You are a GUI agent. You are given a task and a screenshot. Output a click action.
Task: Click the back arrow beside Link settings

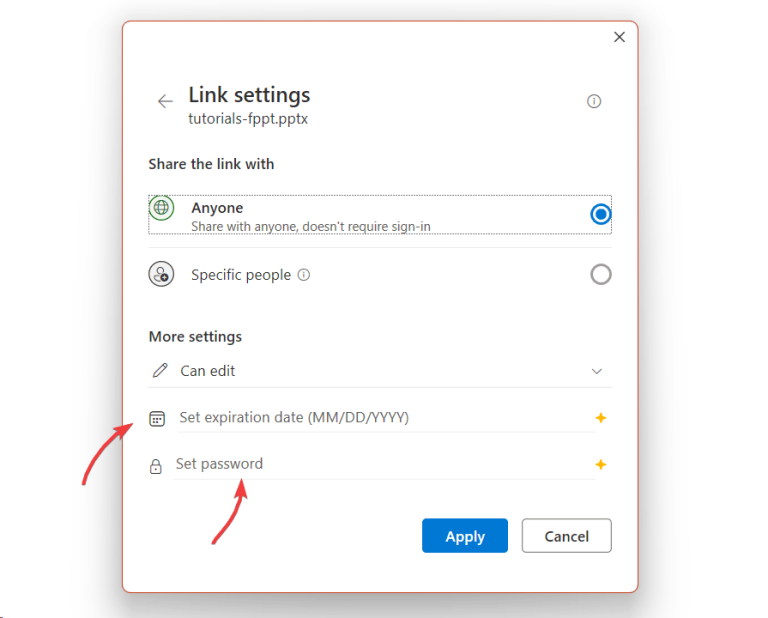165,101
